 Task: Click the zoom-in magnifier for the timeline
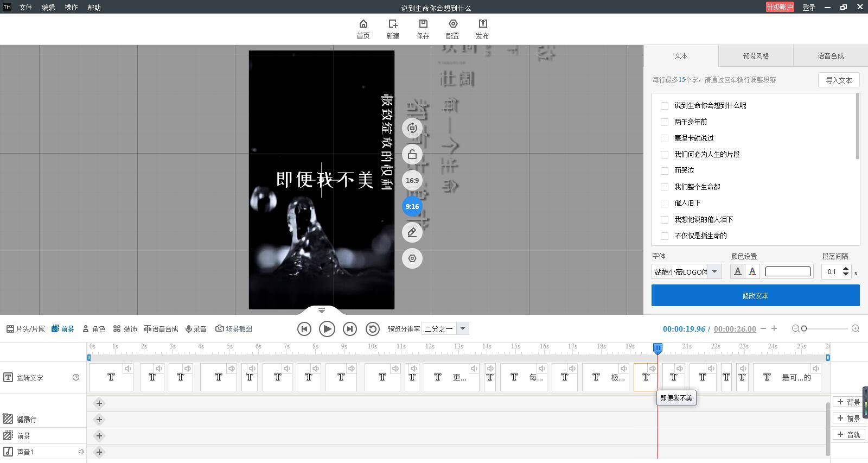pyautogui.click(x=856, y=328)
